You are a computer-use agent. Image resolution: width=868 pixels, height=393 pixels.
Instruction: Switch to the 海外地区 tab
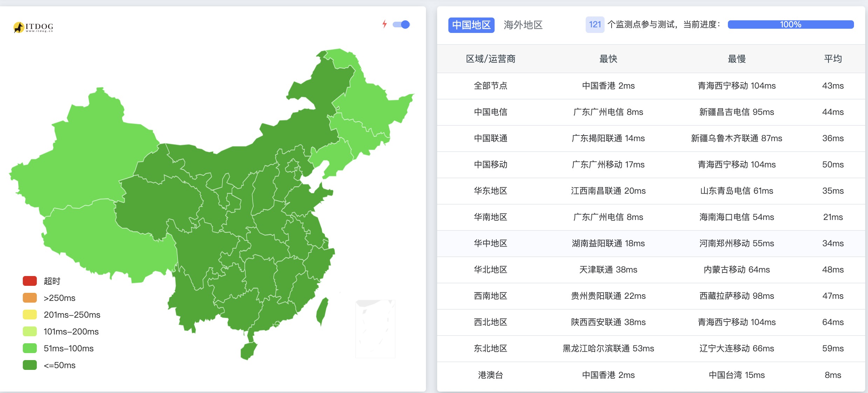pyautogui.click(x=523, y=25)
